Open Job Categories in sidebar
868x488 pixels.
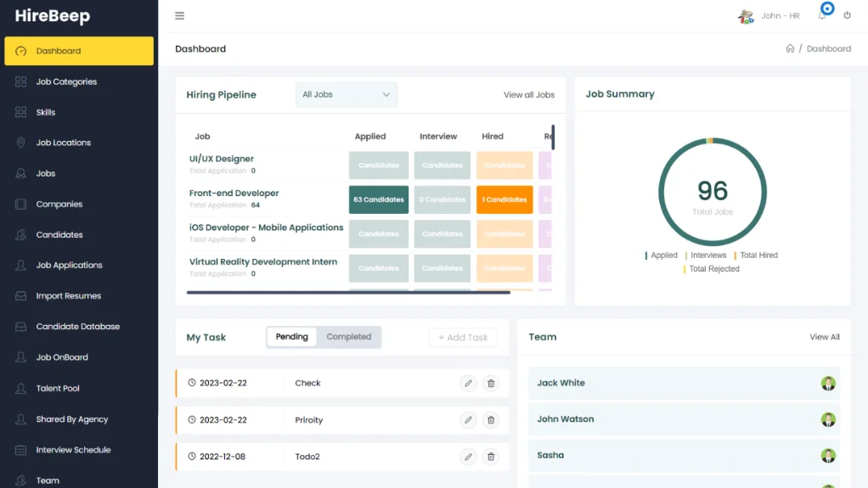(x=66, y=82)
